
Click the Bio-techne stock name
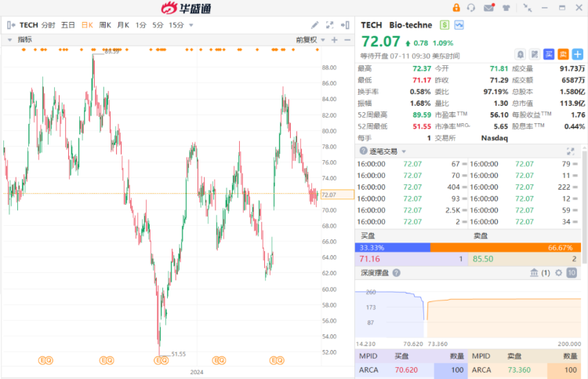coord(411,25)
